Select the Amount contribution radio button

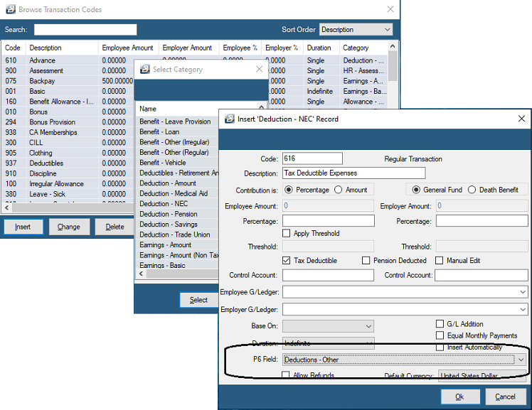[339, 190]
